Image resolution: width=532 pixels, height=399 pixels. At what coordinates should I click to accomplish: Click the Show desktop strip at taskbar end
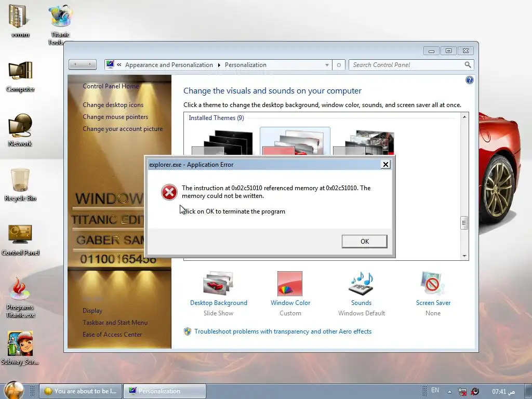pyautogui.click(x=528, y=391)
